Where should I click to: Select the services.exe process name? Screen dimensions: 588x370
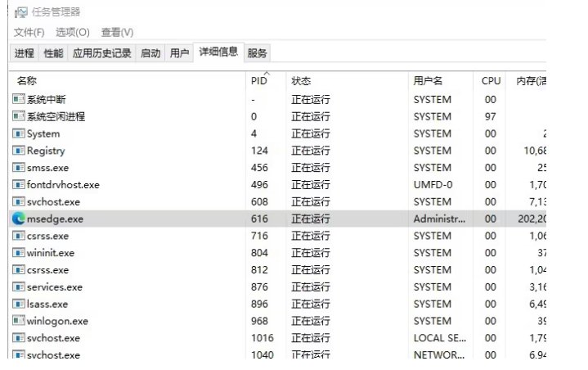[x=54, y=287]
